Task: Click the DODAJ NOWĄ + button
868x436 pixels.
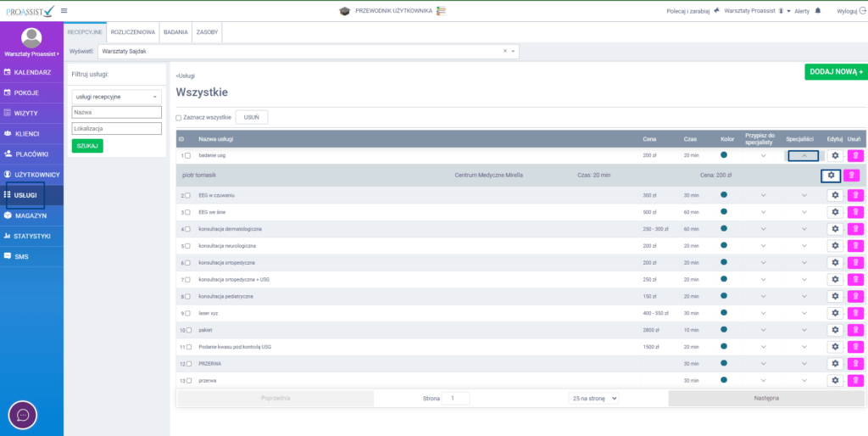Action: (835, 72)
